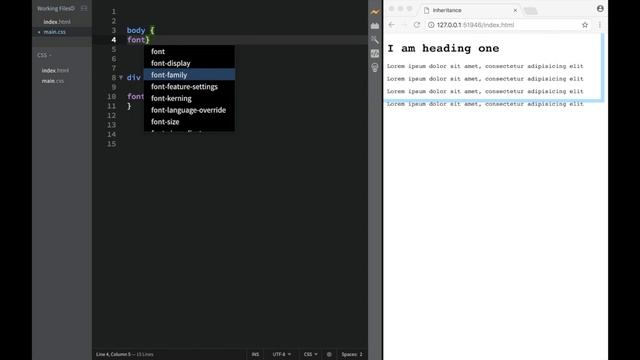
Task: Click the Working Files header label
Action: click(x=56, y=8)
